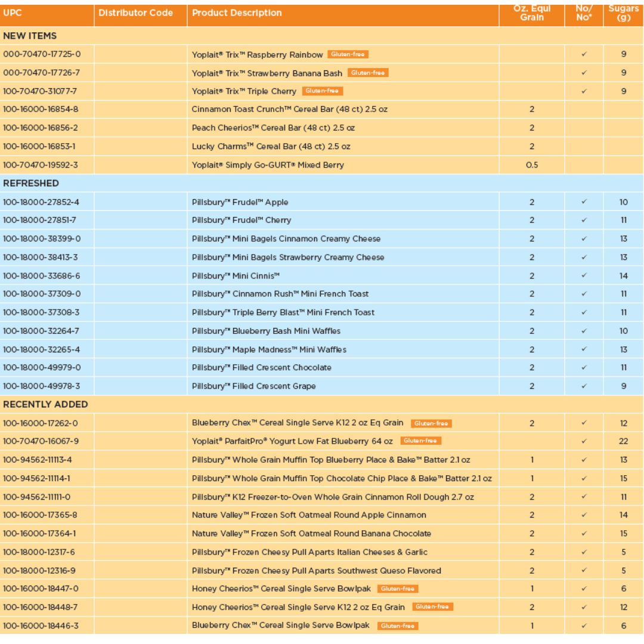Click grain value 2 for Peach Cheerios Bar

tap(532, 128)
